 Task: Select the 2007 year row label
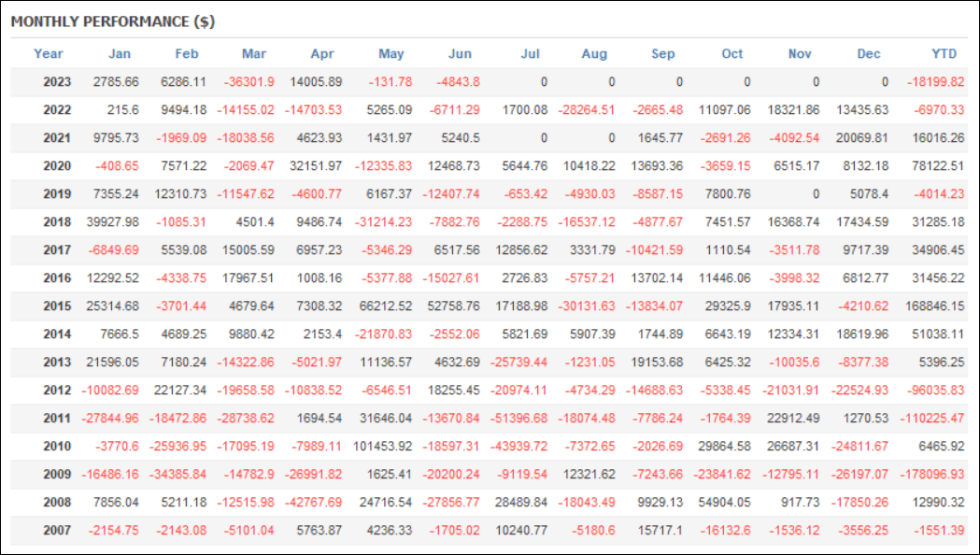point(57,531)
